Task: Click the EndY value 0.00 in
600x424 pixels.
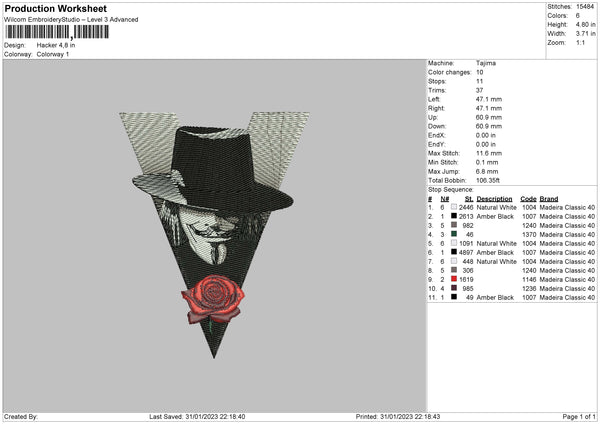Action: (x=486, y=144)
